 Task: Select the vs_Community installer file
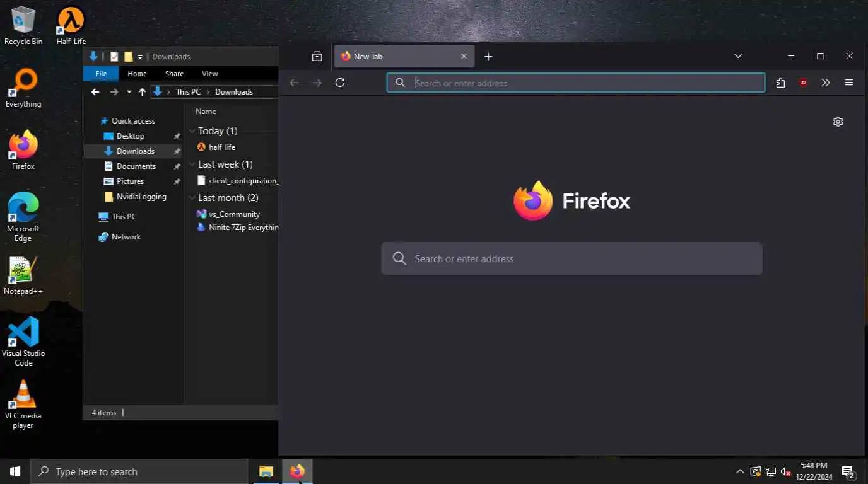pos(228,214)
